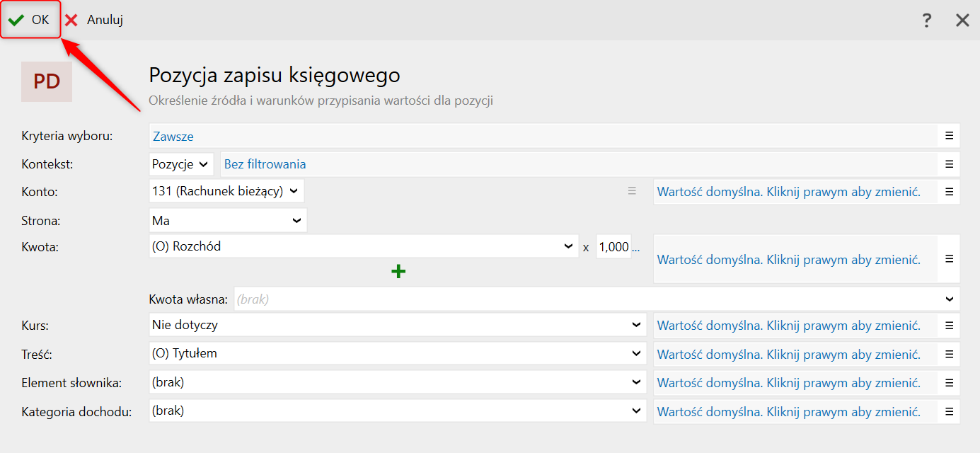
Task: Open the Kwota (O) Rozchód dropdown
Action: (x=363, y=246)
